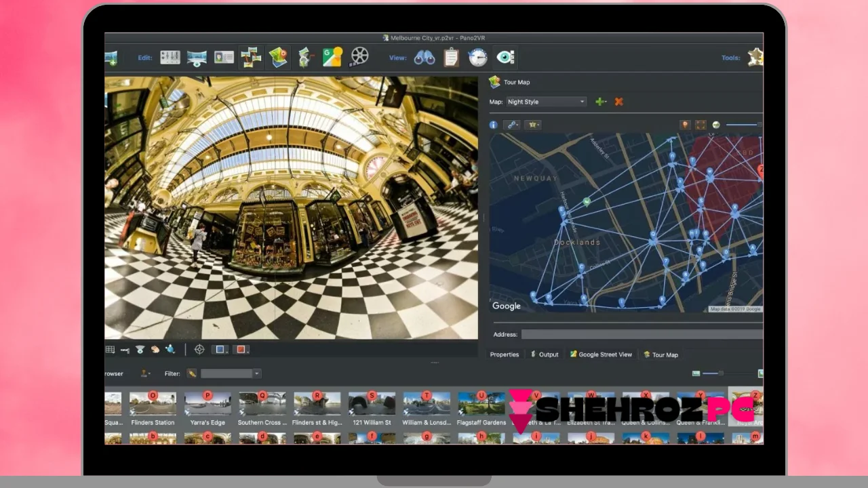
Task: Open the Map style dropdown showing Night Style
Action: [x=546, y=102]
